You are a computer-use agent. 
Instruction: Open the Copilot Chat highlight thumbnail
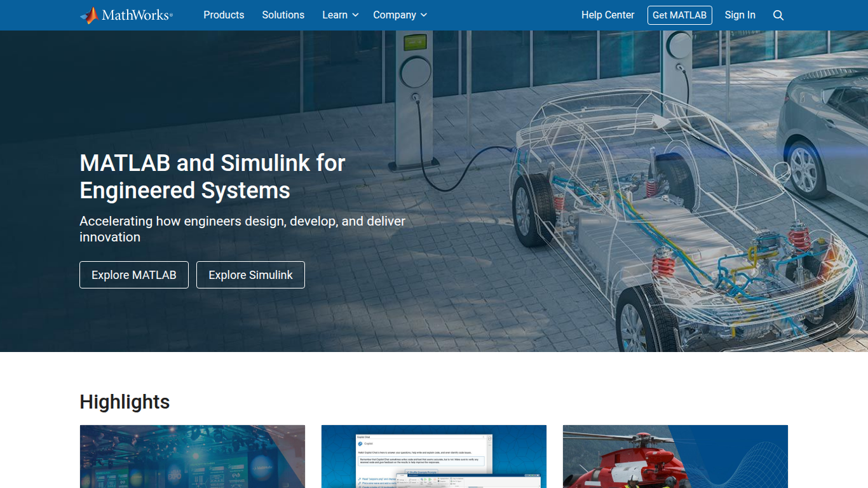coord(434,456)
